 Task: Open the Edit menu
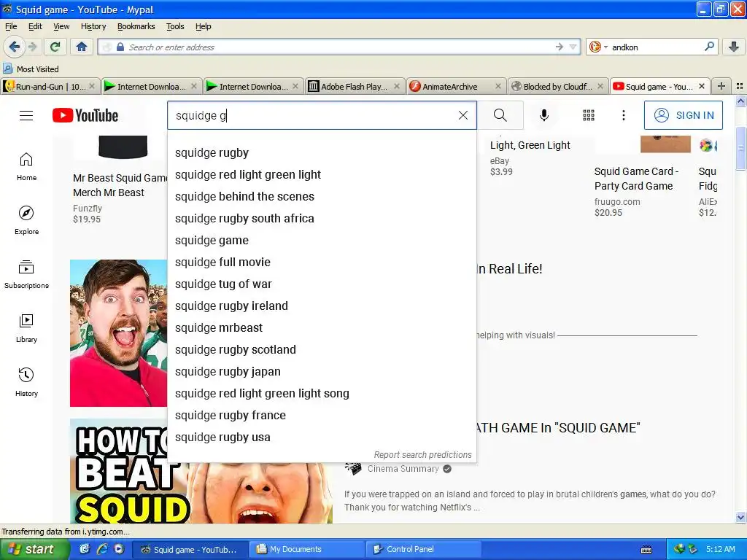(35, 26)
